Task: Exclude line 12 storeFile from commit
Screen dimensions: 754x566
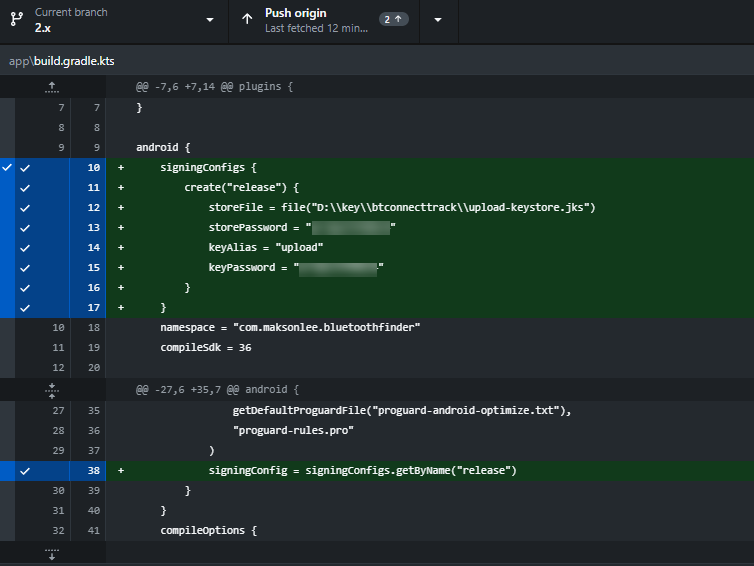Action: point(27,208)
